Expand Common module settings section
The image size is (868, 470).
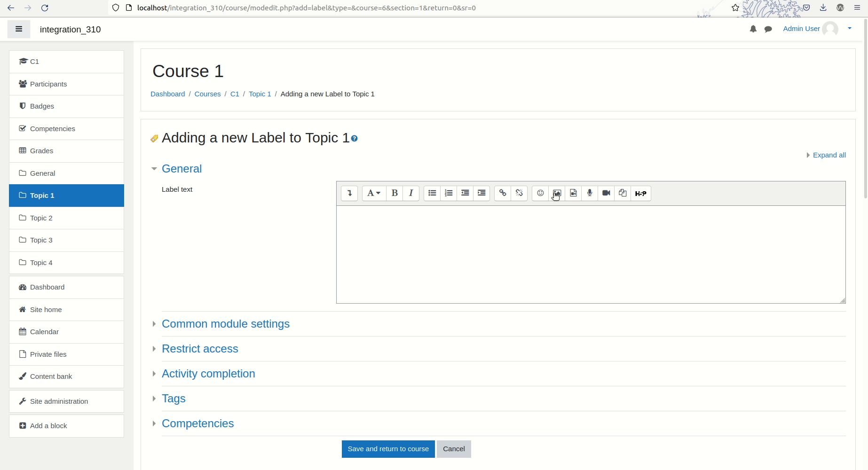click(x=226, y=324)
